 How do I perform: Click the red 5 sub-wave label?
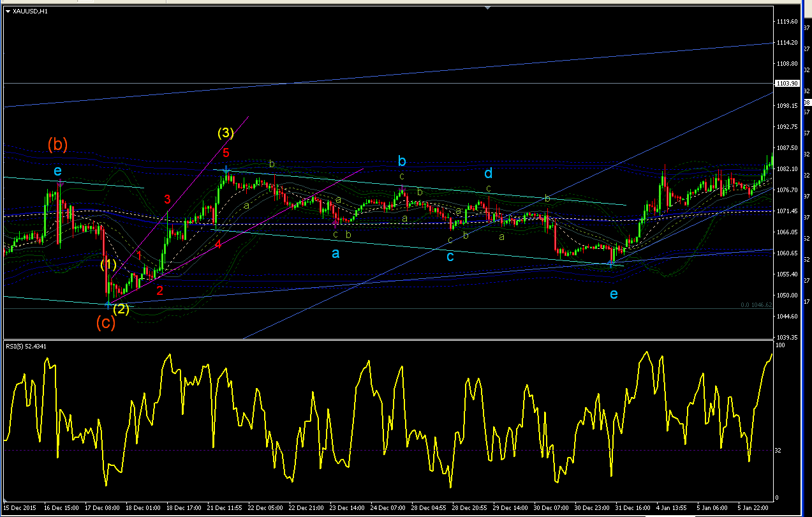coord(226,153)
